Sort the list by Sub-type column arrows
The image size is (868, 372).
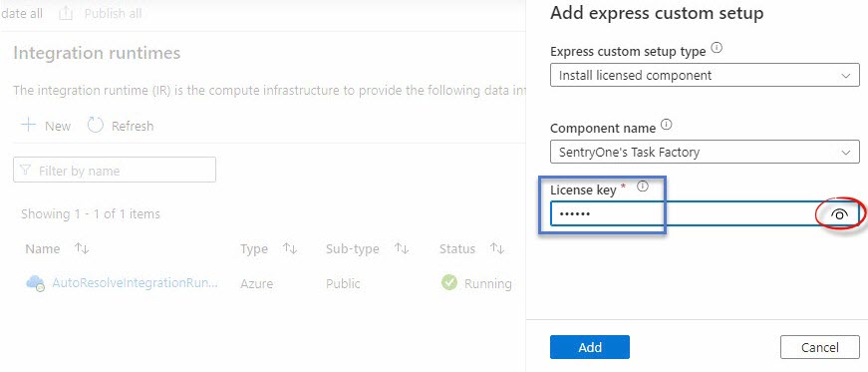pos(402,249)
